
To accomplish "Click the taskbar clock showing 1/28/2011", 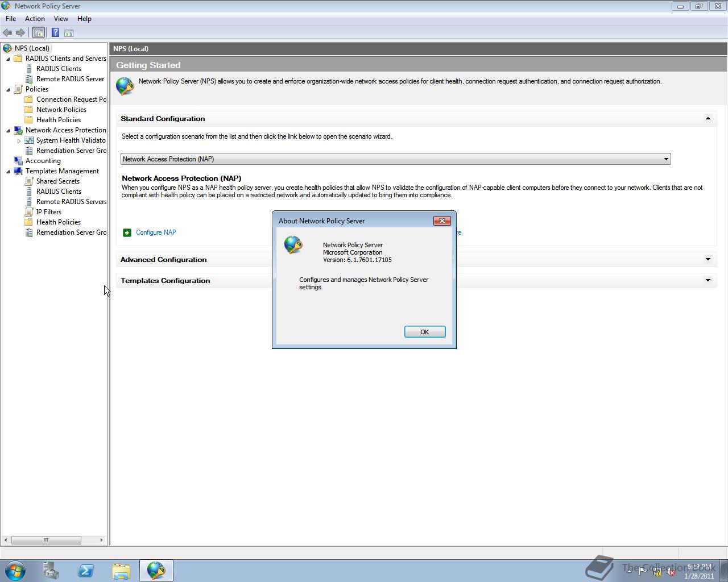I will 699,571.
